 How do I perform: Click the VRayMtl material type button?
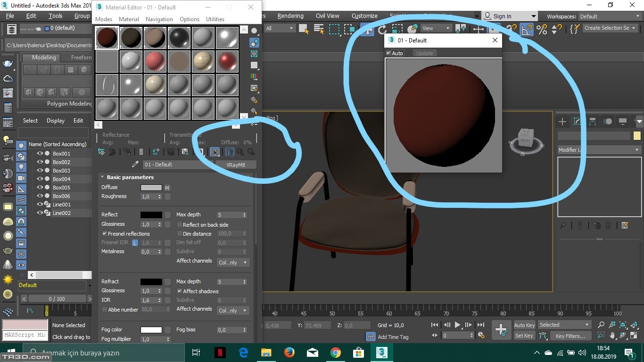(236, 165)
